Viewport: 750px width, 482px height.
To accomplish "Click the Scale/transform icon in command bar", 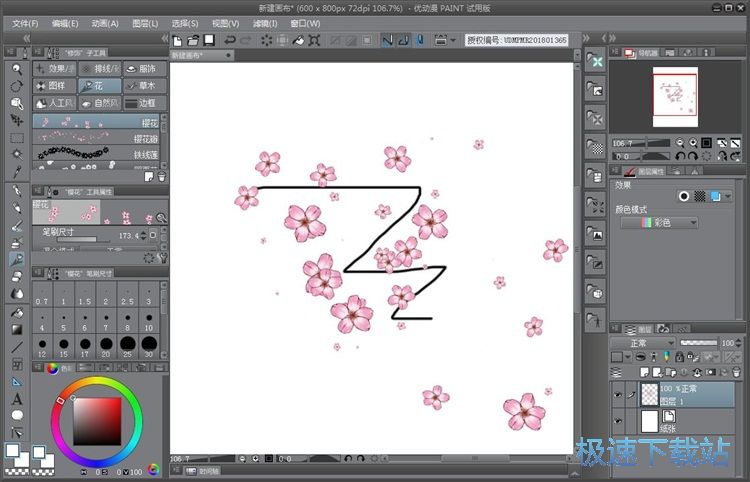I will click(314, 40).
